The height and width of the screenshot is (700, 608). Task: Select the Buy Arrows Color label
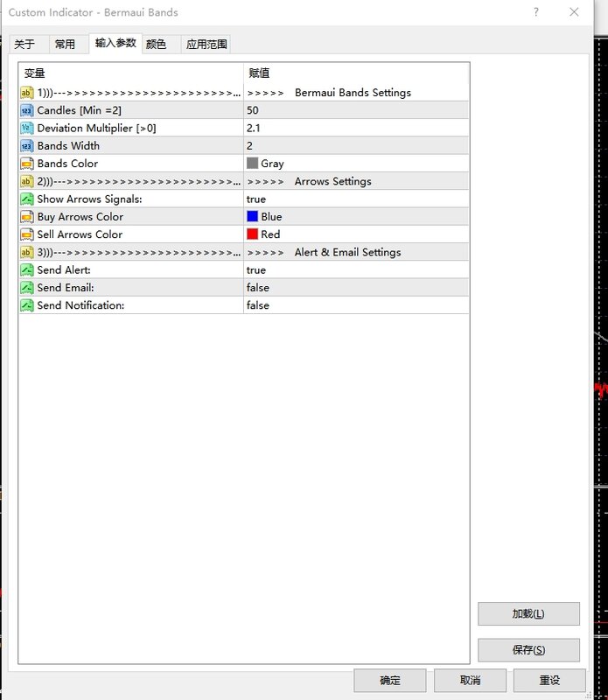click(80, 216)
